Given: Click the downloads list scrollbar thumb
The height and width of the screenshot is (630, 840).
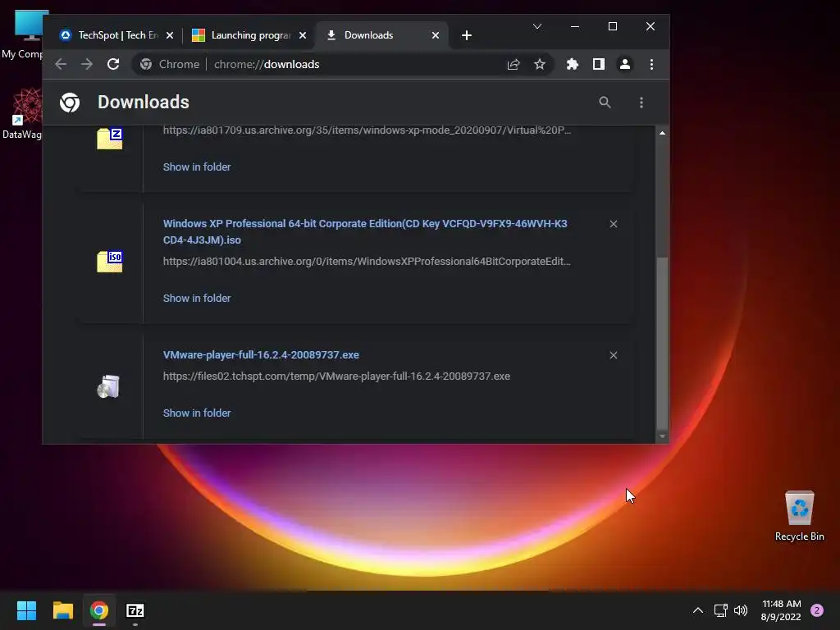Looking at the screenshot, I should click(662, 343).
